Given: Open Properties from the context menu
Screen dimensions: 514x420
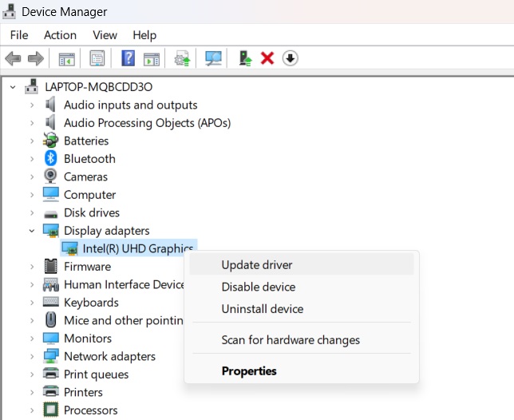Looking at the screenshot, I should (302, 370).
